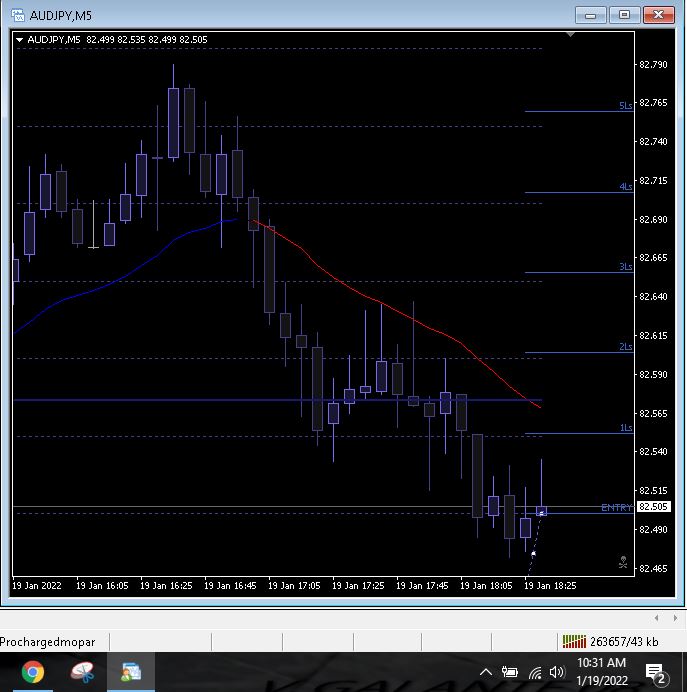Open Google Chrome from the taskbar
This screenshot has width=687, height=692.
(33, 672)
